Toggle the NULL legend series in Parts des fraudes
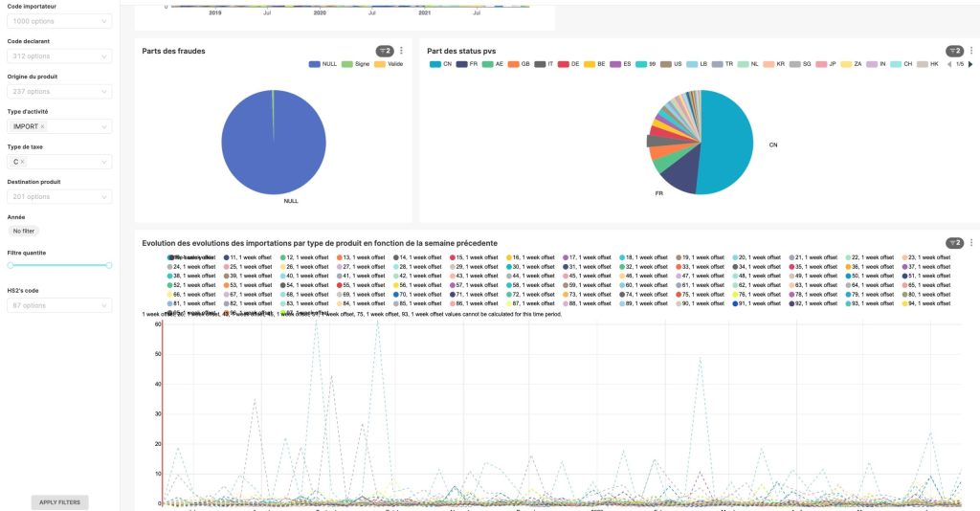This screenshot has height=511, width=980. click(323, 64)
